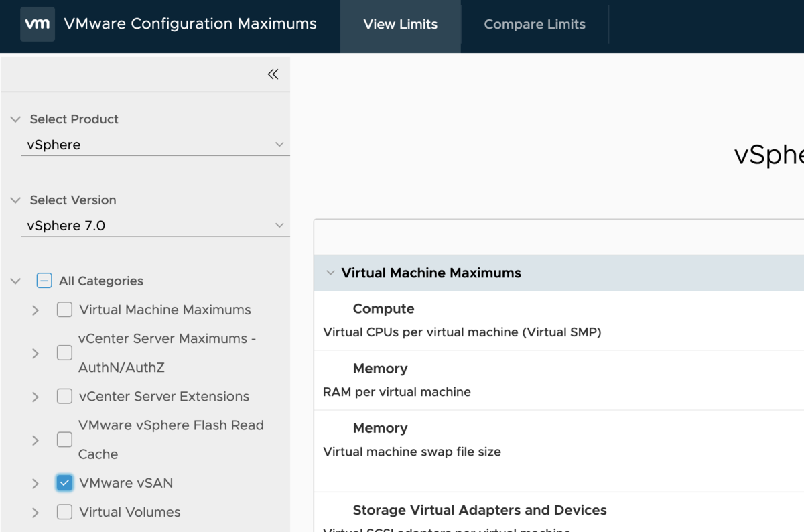The image size is (804, 532).
Task: Click the Select Product label
Action: pyautogui.click(x=74, y=119)
